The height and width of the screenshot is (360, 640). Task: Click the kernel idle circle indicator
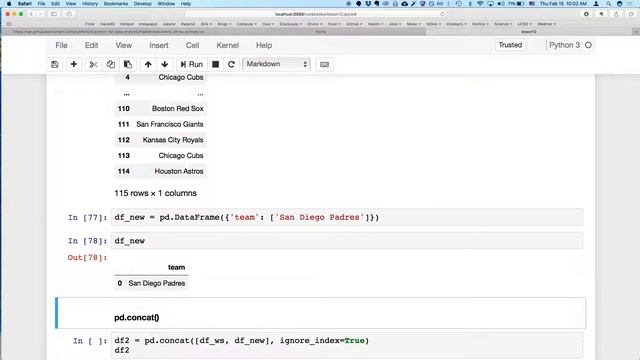coord(588,45)
